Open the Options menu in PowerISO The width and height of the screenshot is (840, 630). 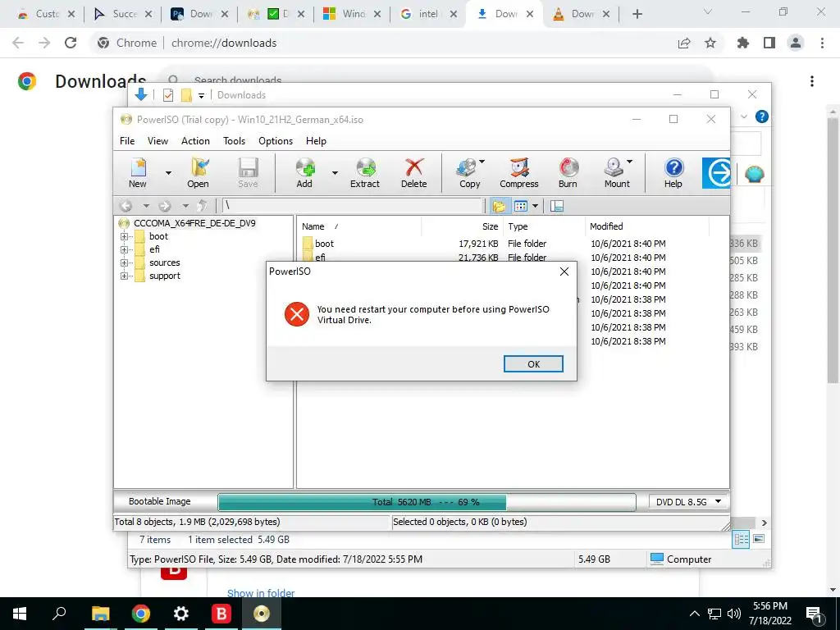(276, 141)
